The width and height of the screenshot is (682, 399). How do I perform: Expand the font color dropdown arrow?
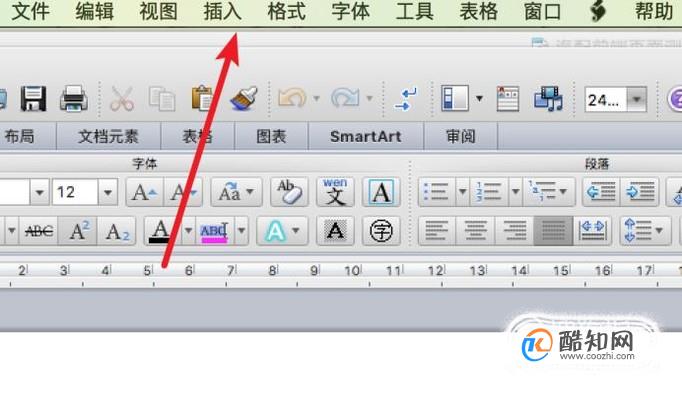tap(188, 231)
